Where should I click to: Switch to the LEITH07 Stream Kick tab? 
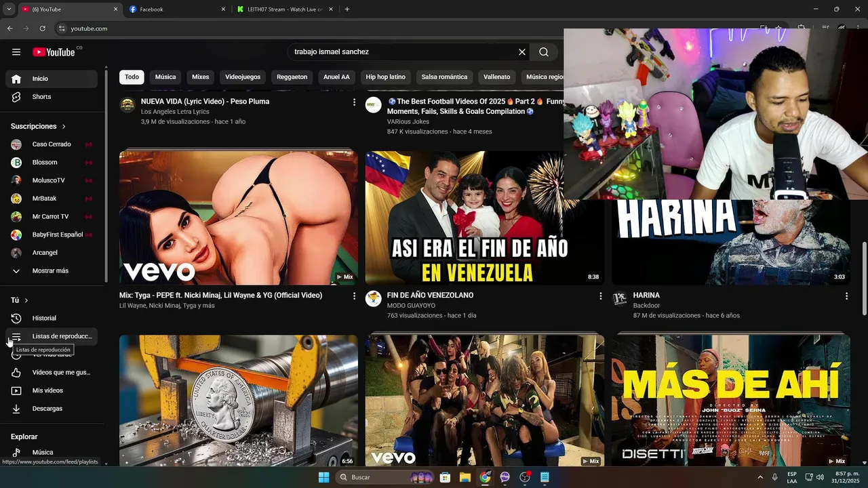[283, 9]
